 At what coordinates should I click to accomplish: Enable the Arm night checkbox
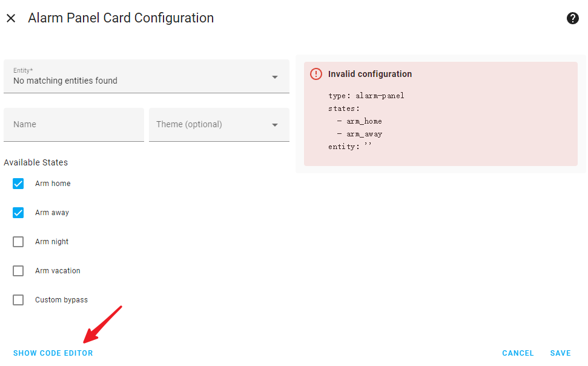(18, 242)
